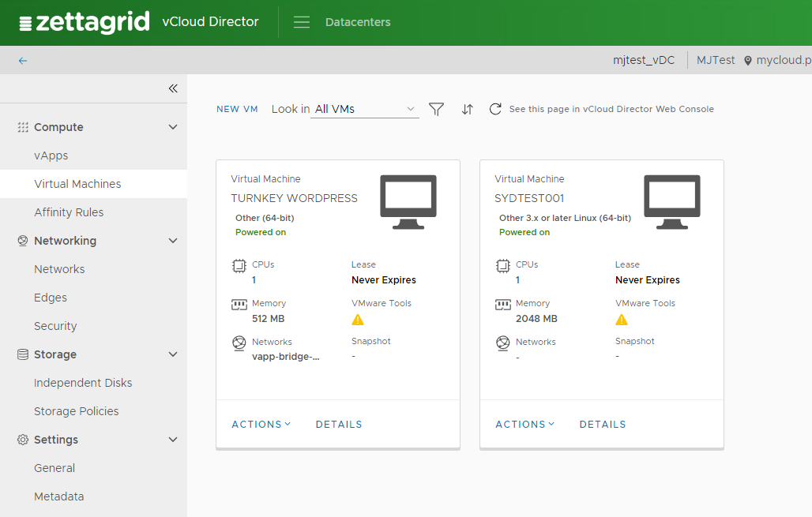
Task: Click the location pin icon by mycloud
Action: coord(747,61)
